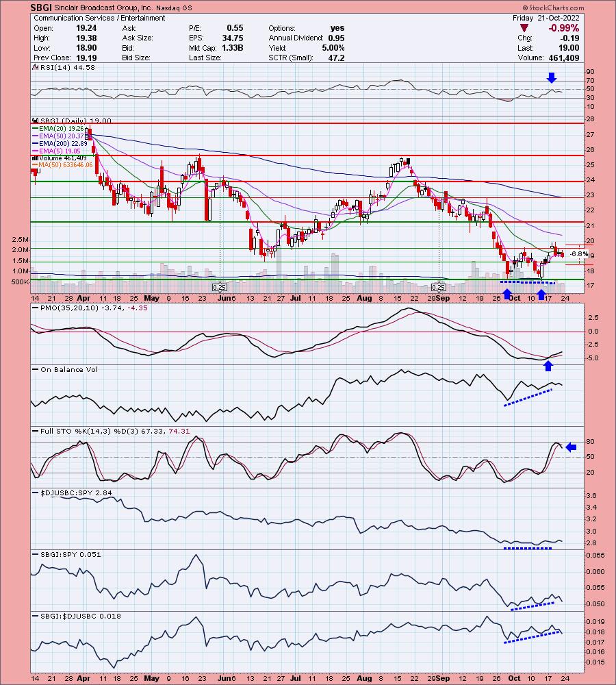This screenshot has height=685, width=616.
Task: Select the Prev Close value 19.19
Action: [86, 58]
